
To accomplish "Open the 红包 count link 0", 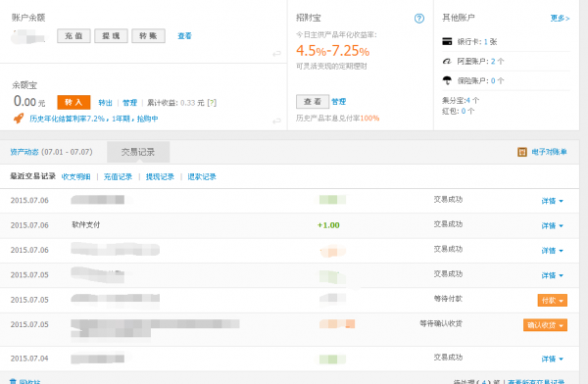I will [x=464, y=111].
